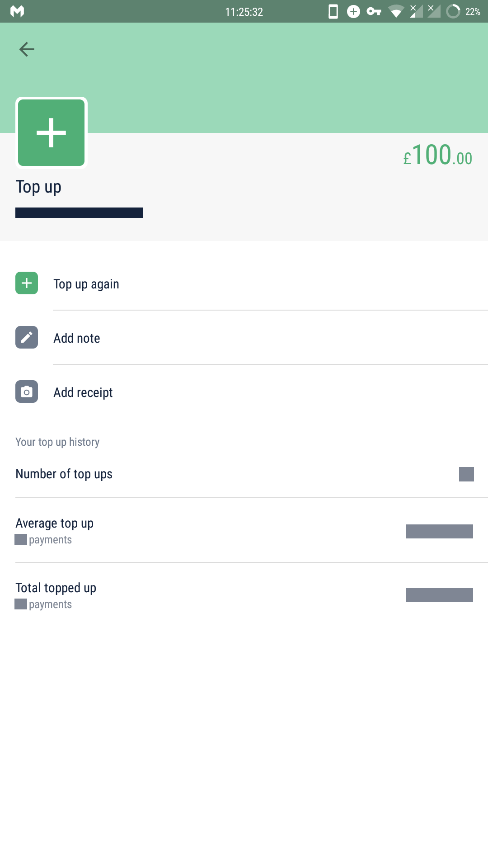Choose Add receipt
This screenshot has width=488, height=868.
pyautogui.click(x=83, y=392)
